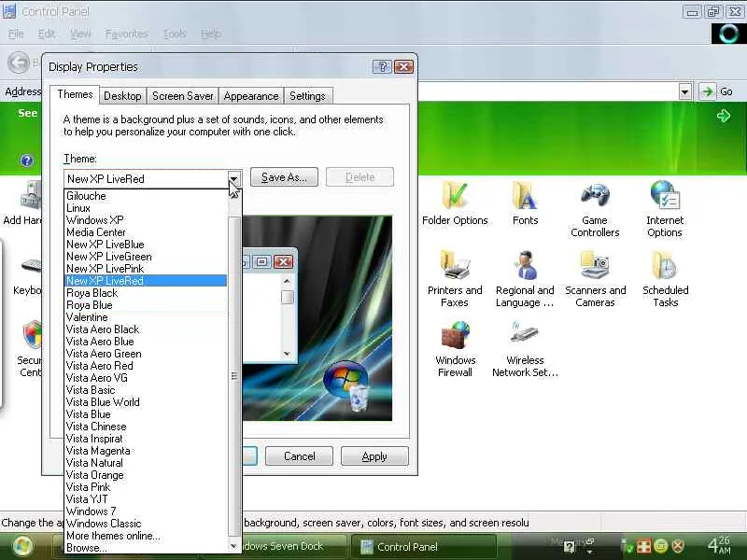The width and height of the screenshot is (747, 560).
Task: Click the Back arrow in Control Panel
Action: click(19, 63)
